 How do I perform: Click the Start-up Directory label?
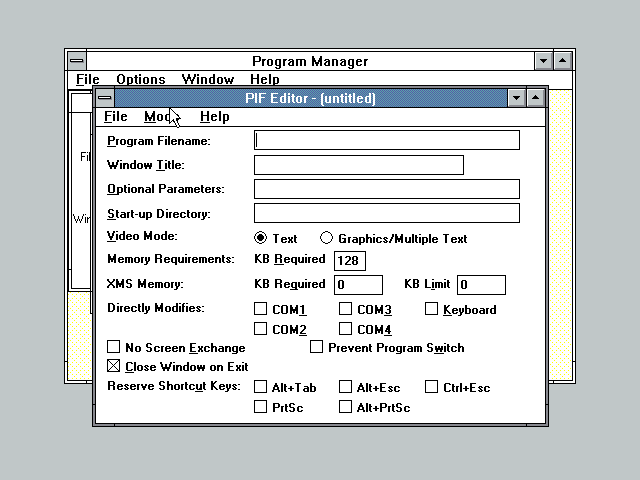point(159,214)
